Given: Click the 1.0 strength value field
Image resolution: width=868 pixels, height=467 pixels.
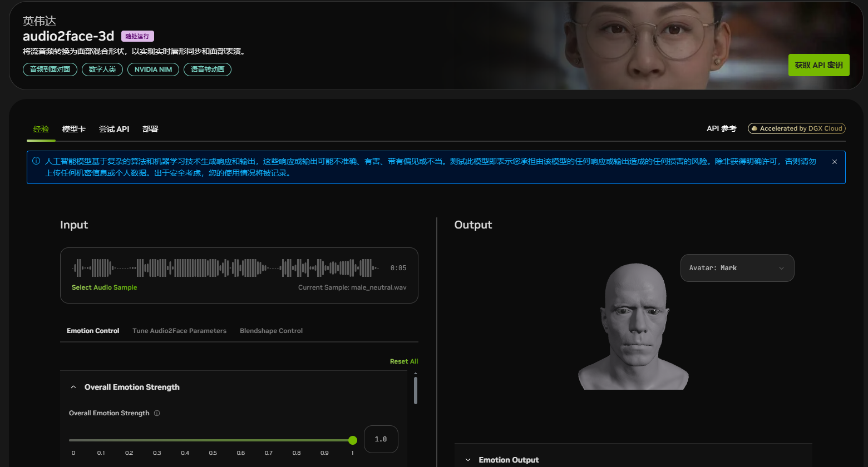Looking at the screenshot, I should (381, 439).
